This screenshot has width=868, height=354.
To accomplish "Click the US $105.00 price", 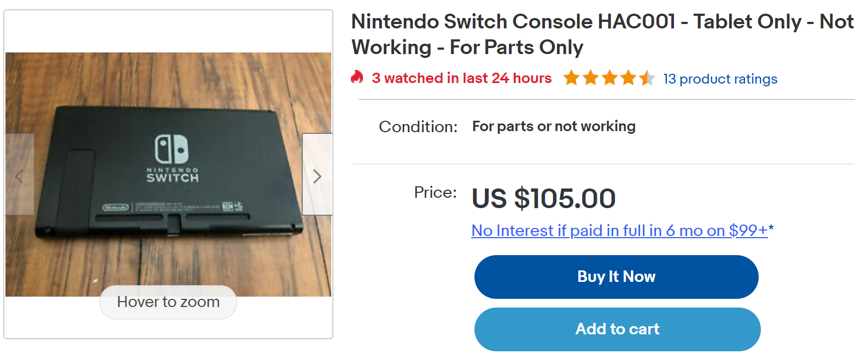I will 543,198.
